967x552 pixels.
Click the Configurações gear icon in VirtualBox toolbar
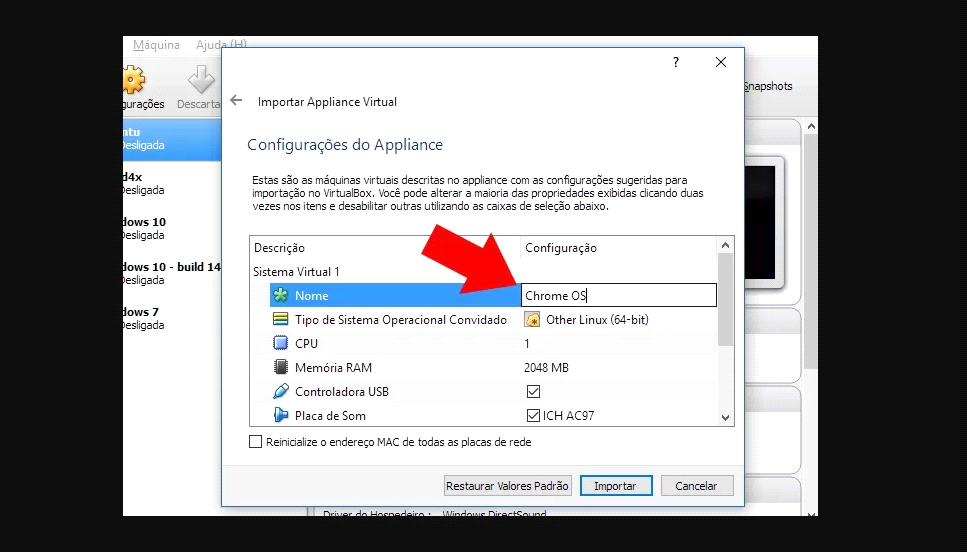[x=133, y=80]
